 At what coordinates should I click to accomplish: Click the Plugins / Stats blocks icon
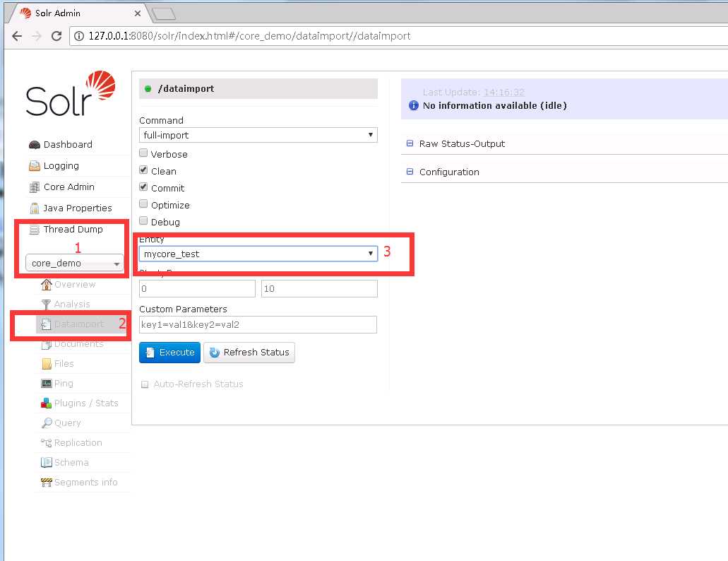point(47,403)
